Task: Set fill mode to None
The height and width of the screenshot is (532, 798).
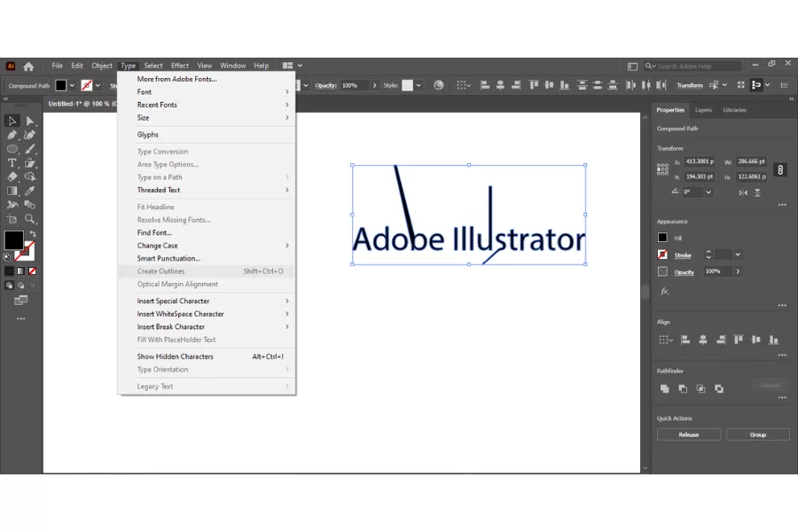Action: 33,270
